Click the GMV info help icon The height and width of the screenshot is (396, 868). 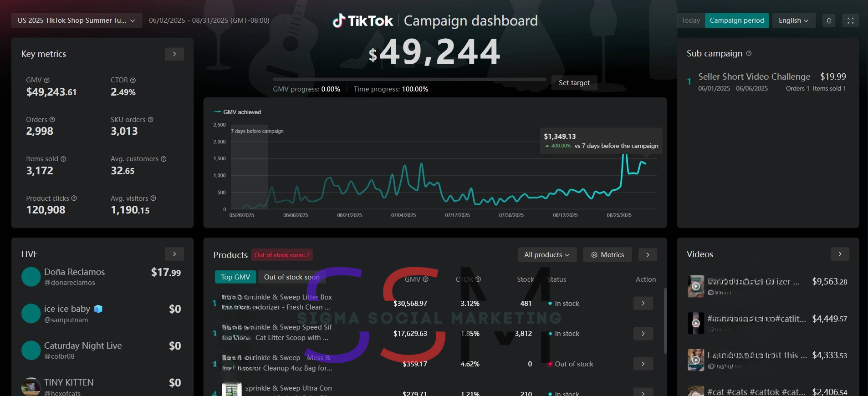pos(46,80)
